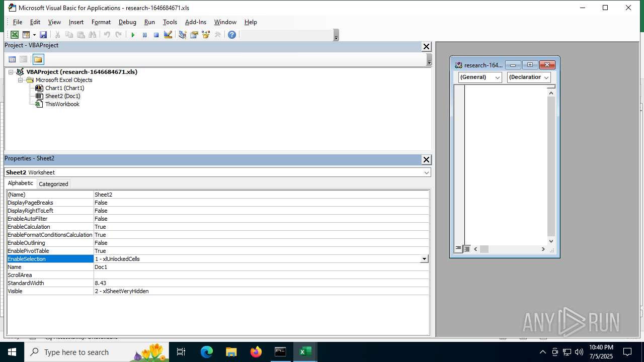Select the Visible property row
Viewport: 644px width, 362px height.
218,291
